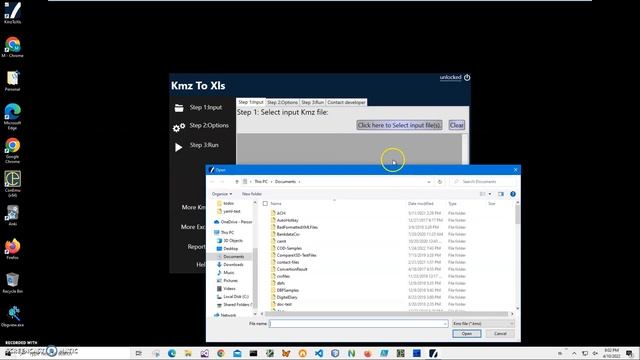This screenshot has height=360, width=640.
Task: Select the Firefox desktop icon
Action: pos(13,249)
